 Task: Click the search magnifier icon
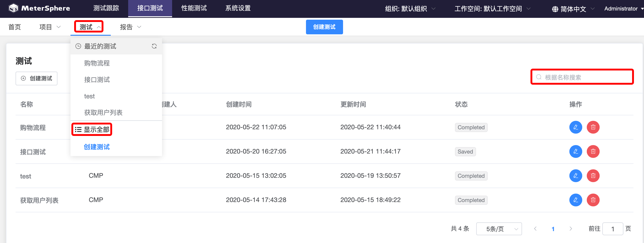pos(539,77)
